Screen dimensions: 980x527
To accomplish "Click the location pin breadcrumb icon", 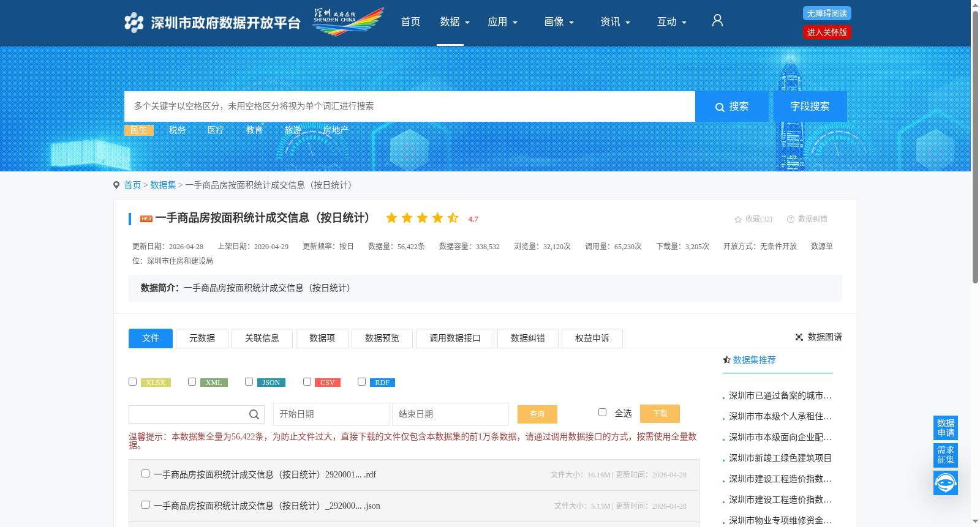I will pos(116,185).
